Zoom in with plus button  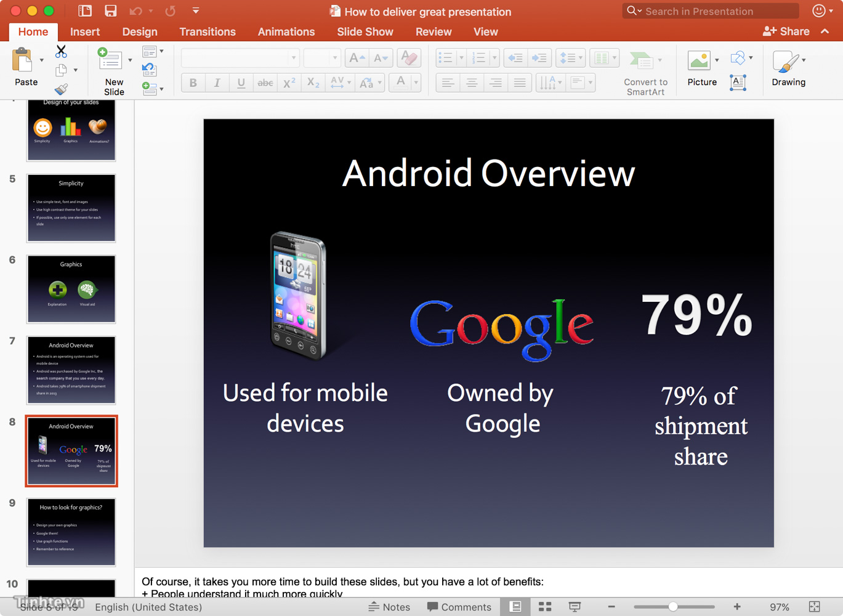click(737, 607)
